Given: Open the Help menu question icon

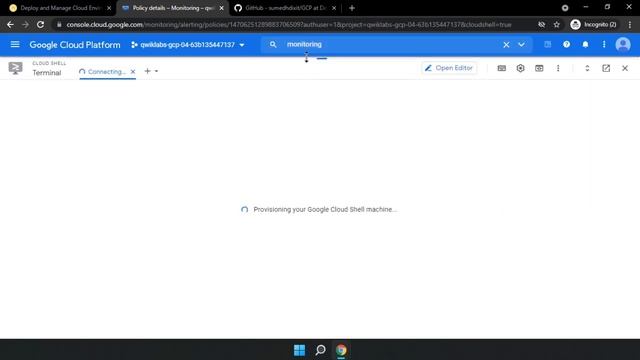Looking at the screenshot, I should click(567, 44).
